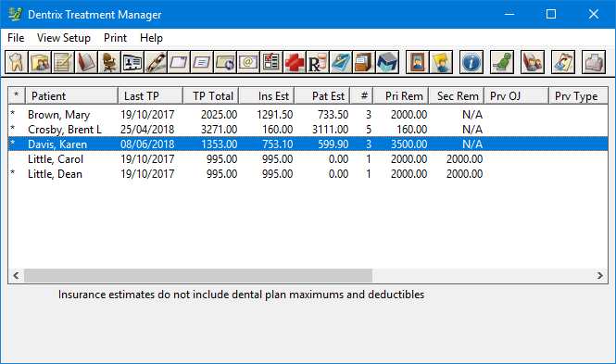
Task: Open the red Appointment Book icon
Action: point(85,62)
